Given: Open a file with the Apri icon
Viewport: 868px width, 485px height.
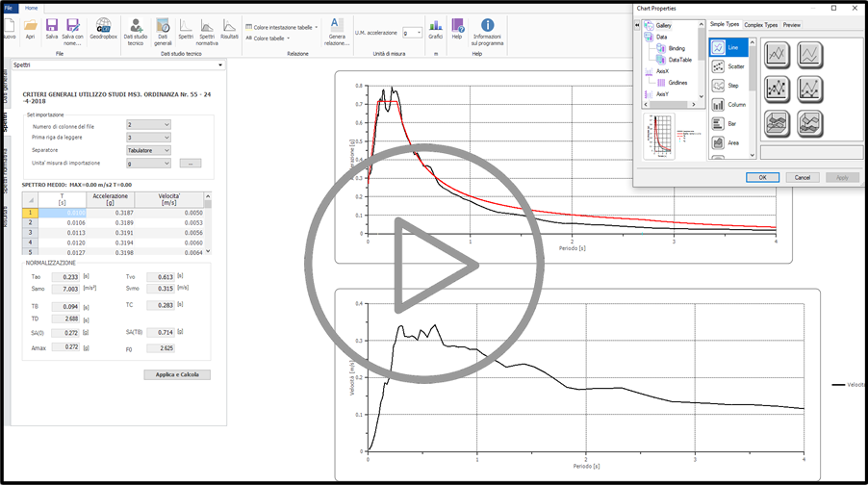Looking at the screenshot, I should click(31, 29).
